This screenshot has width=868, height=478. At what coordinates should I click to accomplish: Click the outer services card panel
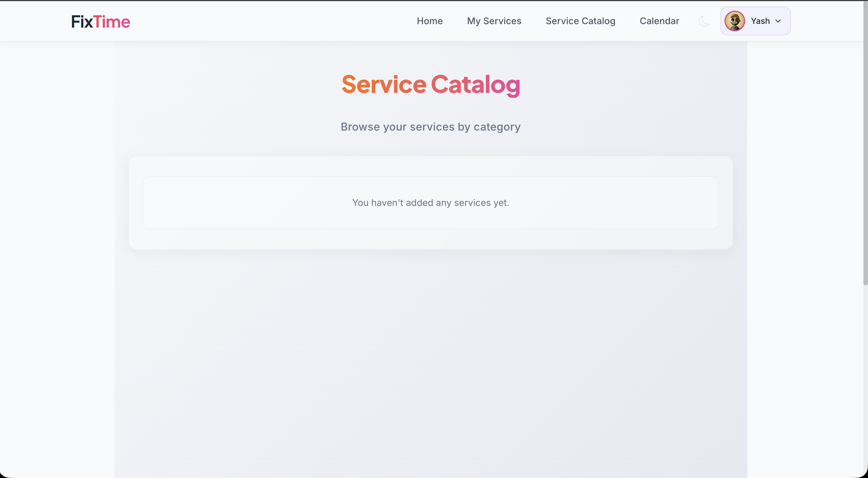click(x=430, y=239)
